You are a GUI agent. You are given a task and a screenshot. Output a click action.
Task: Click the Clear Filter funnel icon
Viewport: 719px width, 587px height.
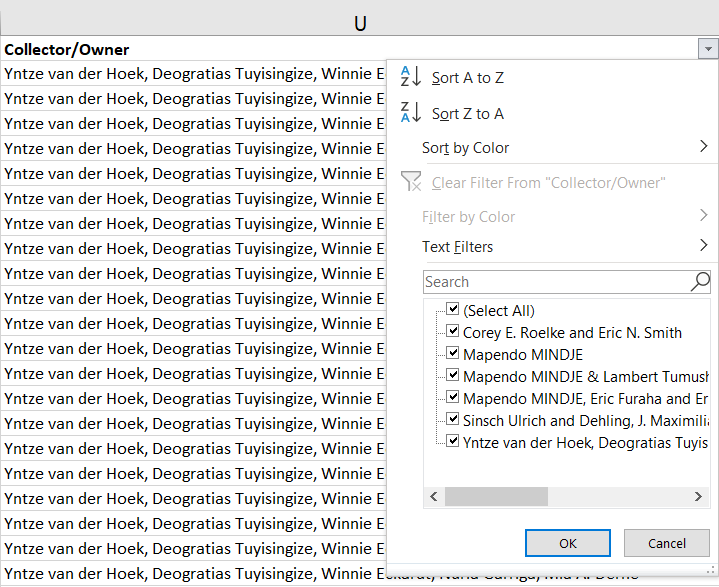[411, 182]
